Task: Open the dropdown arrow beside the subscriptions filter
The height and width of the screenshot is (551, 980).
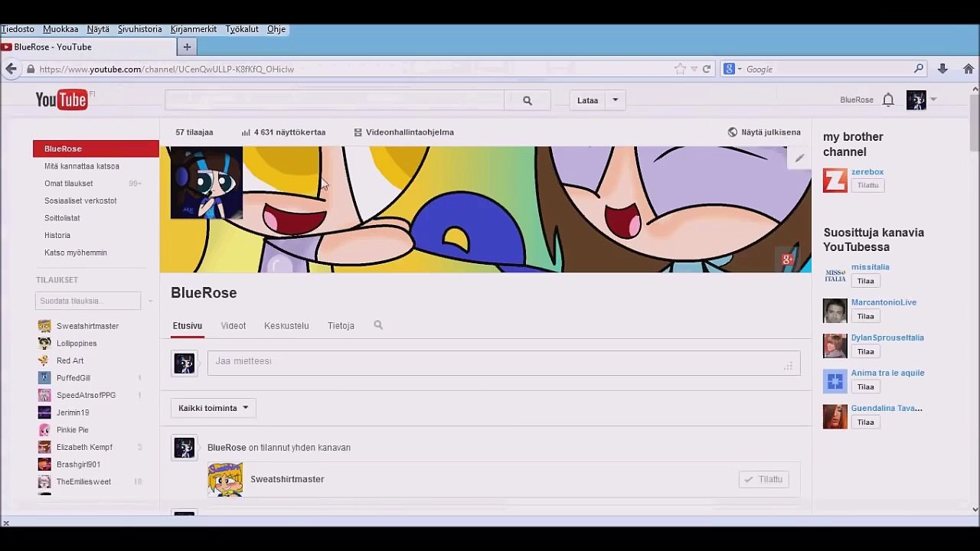Action: [150, 301]
